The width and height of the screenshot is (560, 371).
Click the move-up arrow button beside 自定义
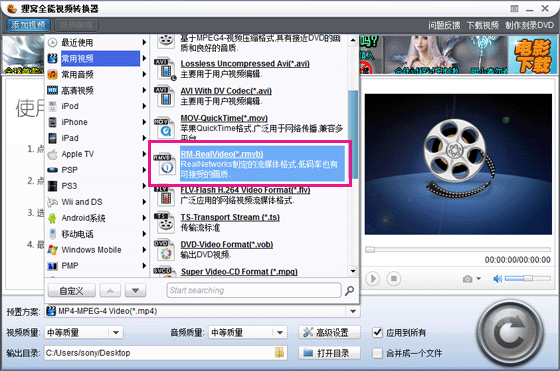110,291
